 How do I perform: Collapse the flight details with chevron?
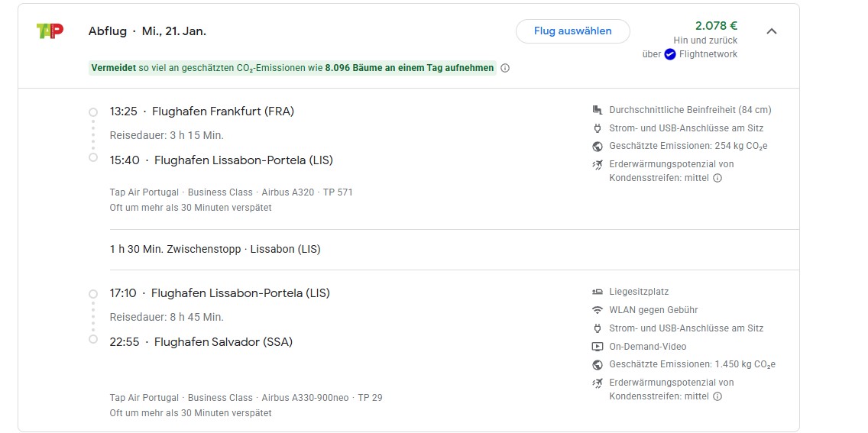(771, 31)
